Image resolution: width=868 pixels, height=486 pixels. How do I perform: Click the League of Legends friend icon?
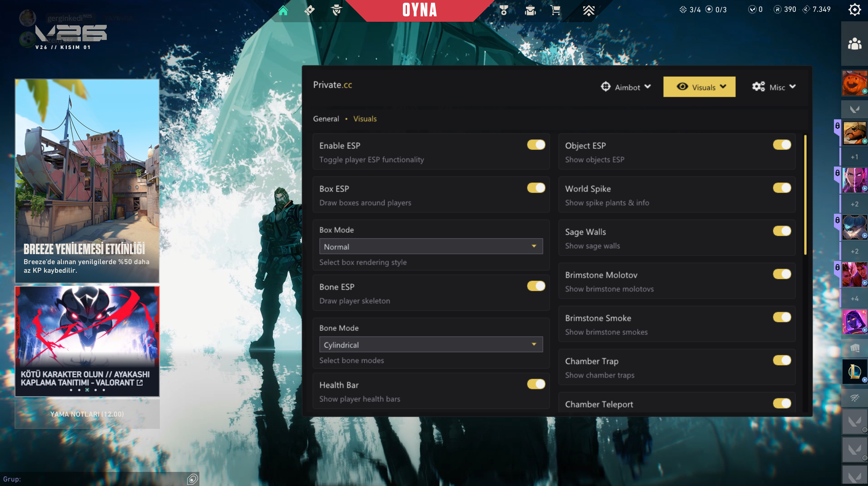[x=855, y=372]
